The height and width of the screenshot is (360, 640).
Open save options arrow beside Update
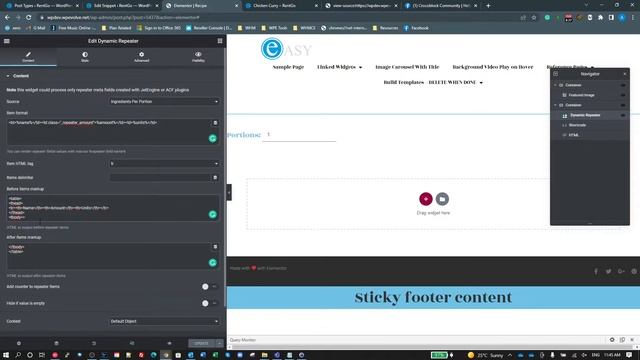tap(220, 343)
